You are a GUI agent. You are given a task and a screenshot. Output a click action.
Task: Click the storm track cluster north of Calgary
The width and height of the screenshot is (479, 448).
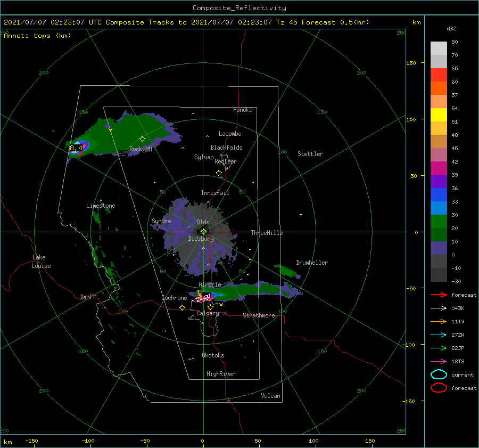(x=203, y=298)
